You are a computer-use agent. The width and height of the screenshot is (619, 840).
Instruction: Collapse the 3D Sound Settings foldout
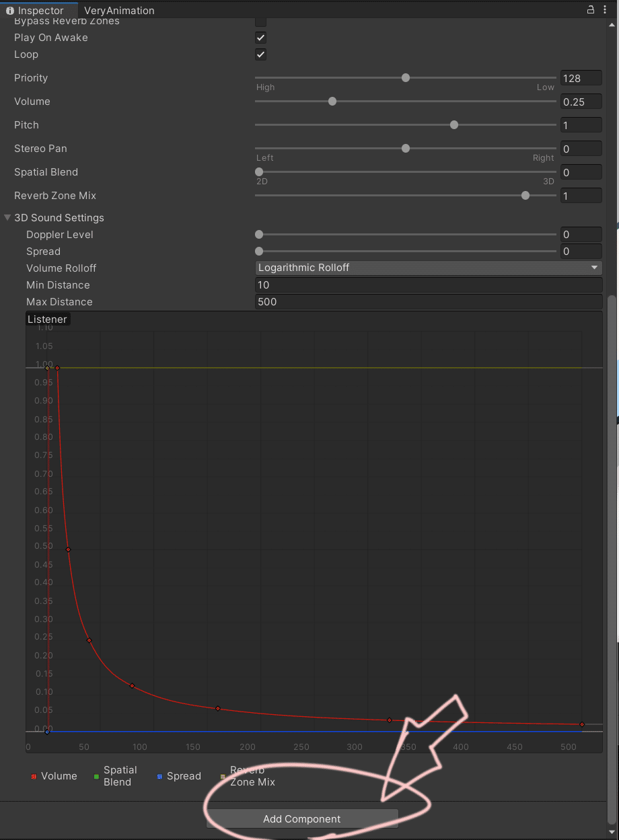tap(7, 218)
